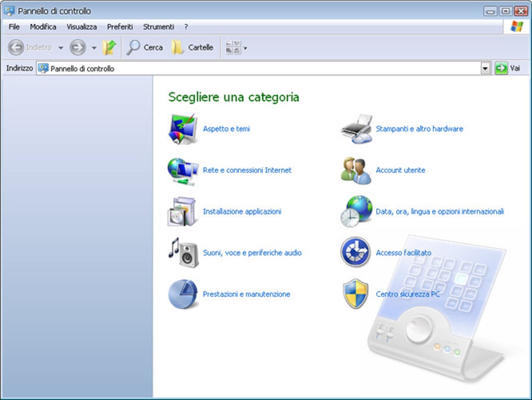The height and width of the screenshot is (400, 532).
Task: Open Suoni, voce e periferiche audio link
Action: tap(252, 253)
